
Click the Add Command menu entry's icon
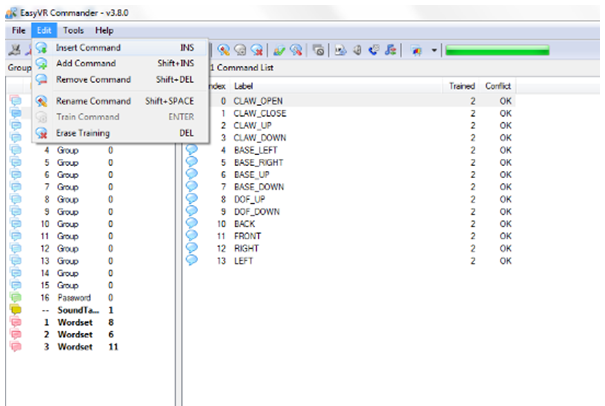point(42,63)
